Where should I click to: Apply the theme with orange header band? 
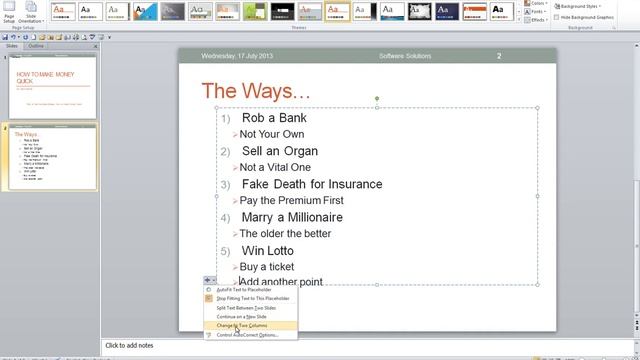click(474, 11)
